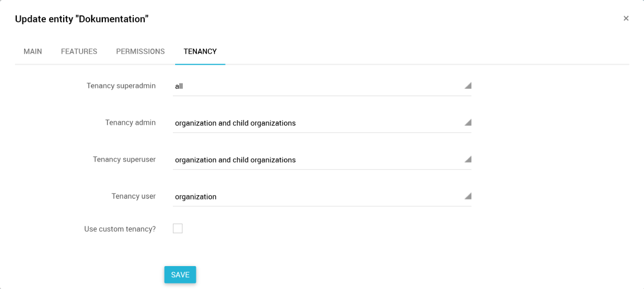Screen dimensions: 644x289
Task: Select the TENANCY tab
Action: [x=200, y=51]
